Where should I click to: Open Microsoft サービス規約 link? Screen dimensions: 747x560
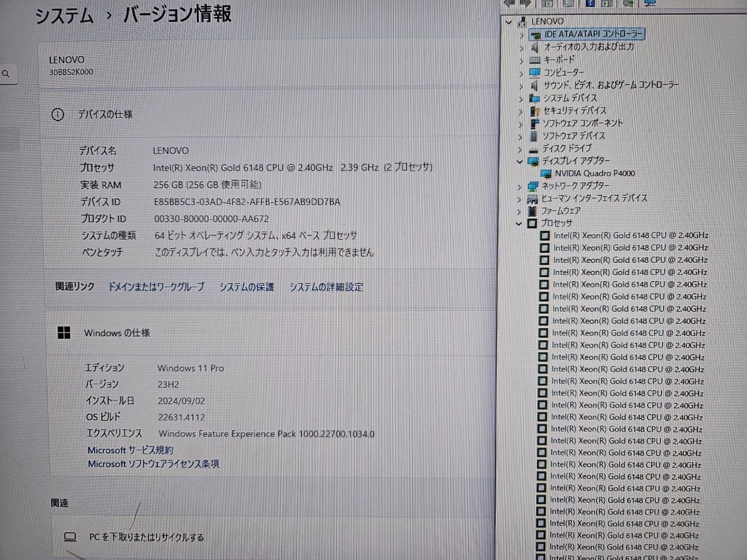pos(130,450)
